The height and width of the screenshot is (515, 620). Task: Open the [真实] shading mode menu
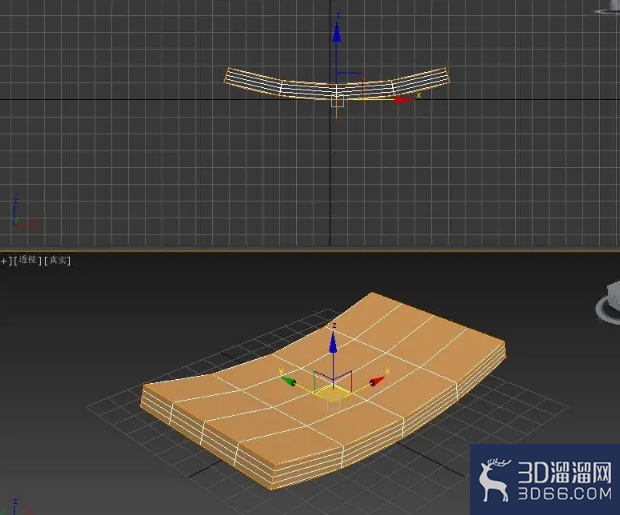pos(58,260)
